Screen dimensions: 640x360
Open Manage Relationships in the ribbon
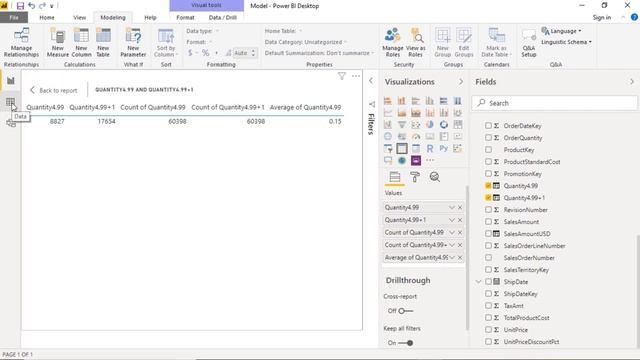point(21,42)
